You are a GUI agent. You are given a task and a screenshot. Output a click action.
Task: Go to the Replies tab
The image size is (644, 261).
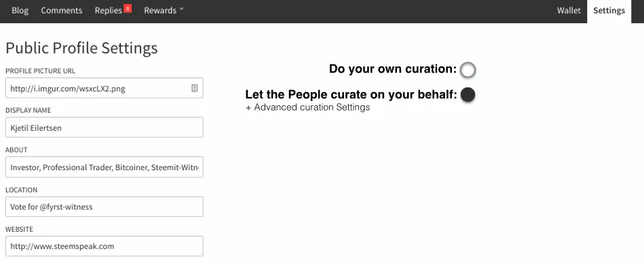(109, 11)
